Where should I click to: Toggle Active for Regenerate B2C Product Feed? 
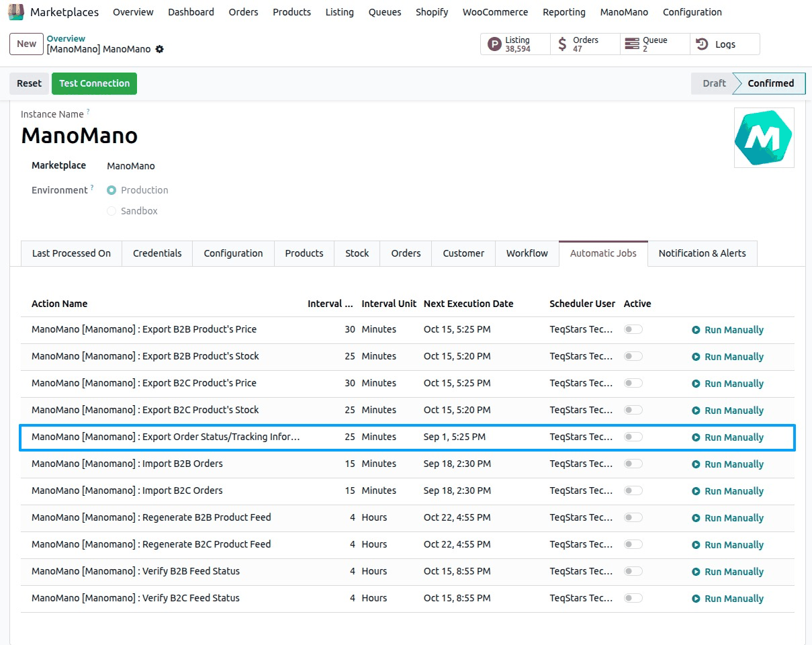[633, 544]
